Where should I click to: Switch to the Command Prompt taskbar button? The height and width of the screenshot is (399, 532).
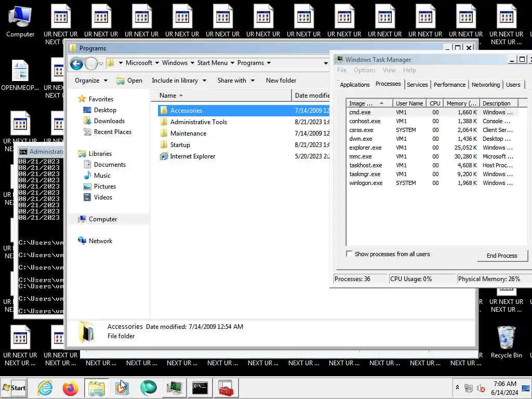(200, 388)
